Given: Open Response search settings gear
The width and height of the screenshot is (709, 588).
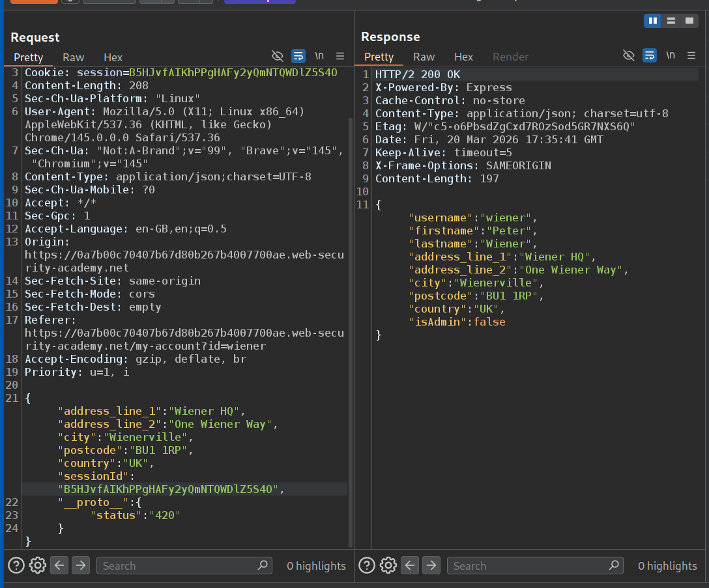Looking at the screenshot, I should tap(388, 565).
